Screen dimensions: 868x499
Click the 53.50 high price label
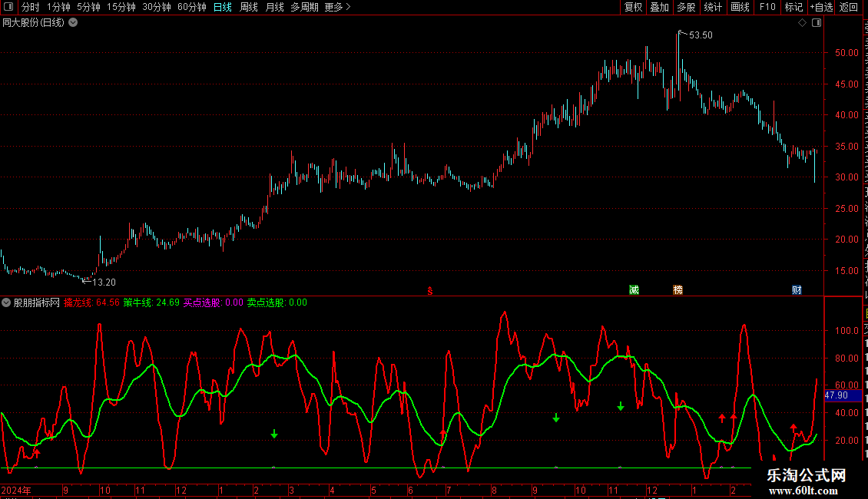[x=701, y=35]
